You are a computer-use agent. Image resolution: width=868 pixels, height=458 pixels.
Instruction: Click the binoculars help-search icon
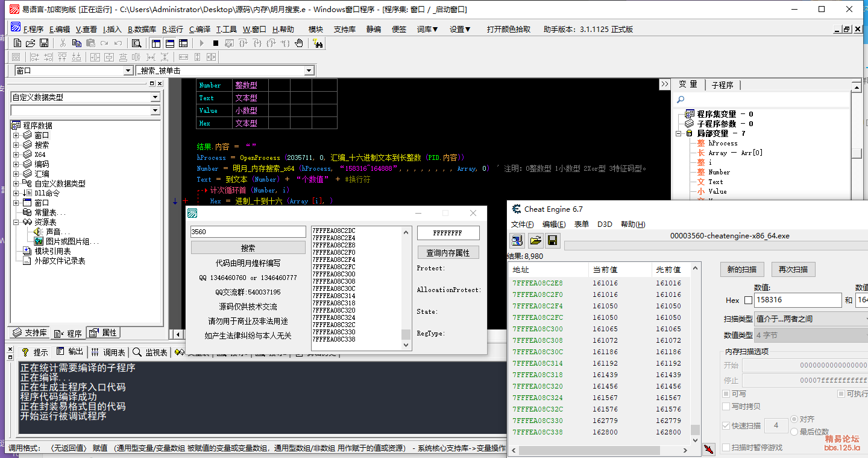tap(318, 43)
